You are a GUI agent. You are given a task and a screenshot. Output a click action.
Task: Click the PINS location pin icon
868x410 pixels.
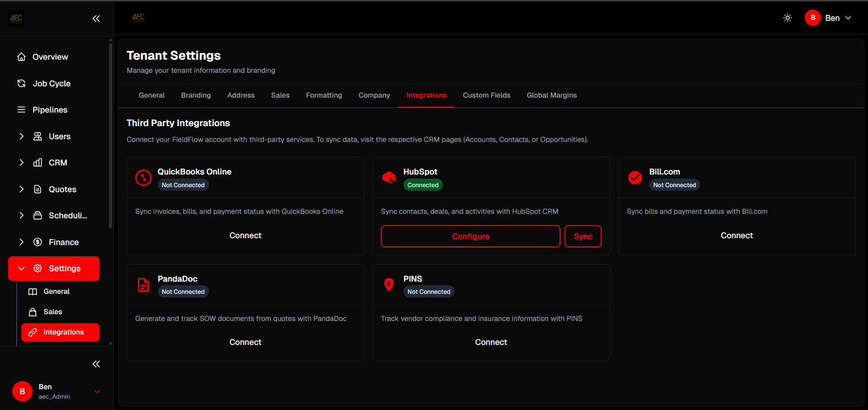pos(389,285)
